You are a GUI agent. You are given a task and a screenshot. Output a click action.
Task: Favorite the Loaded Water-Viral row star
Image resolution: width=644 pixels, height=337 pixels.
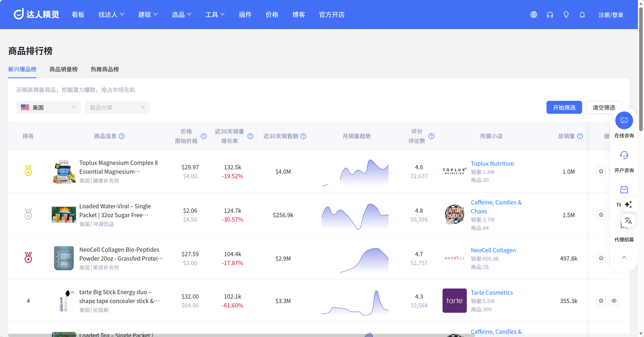pos(601,215)
